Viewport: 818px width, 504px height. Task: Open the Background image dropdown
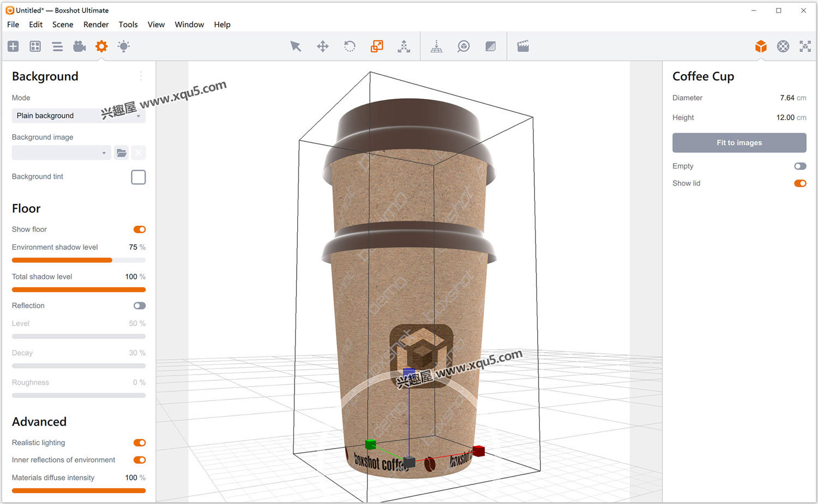[62, 153]
